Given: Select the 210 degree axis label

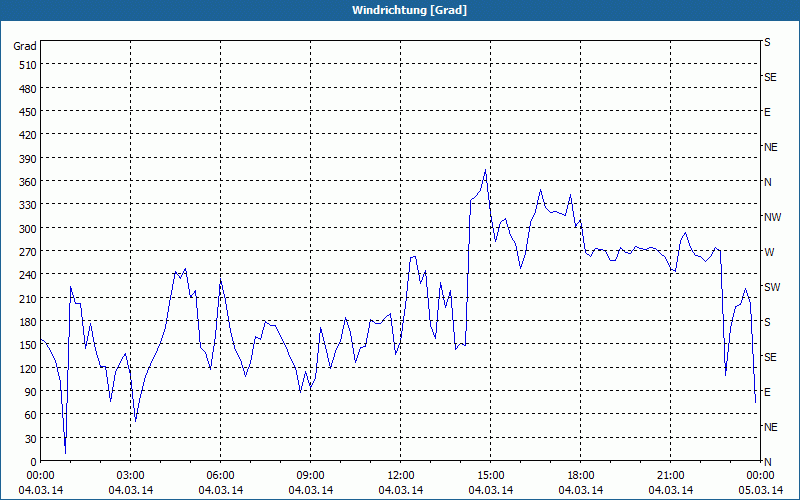Looking at the screenshot, I should (28, 298).
